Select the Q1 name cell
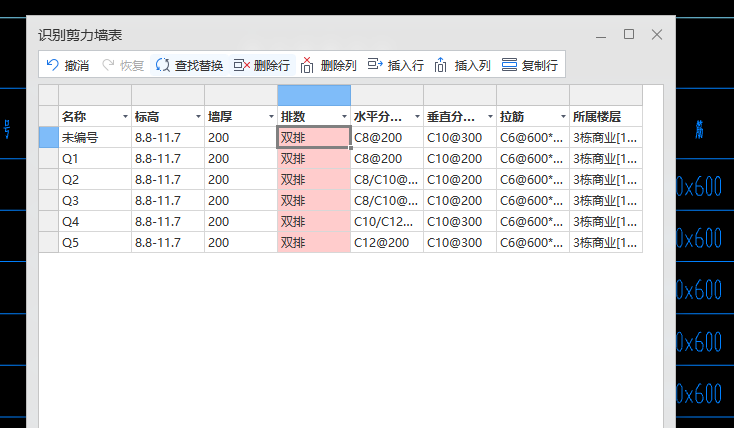 [x=95, y=159]
